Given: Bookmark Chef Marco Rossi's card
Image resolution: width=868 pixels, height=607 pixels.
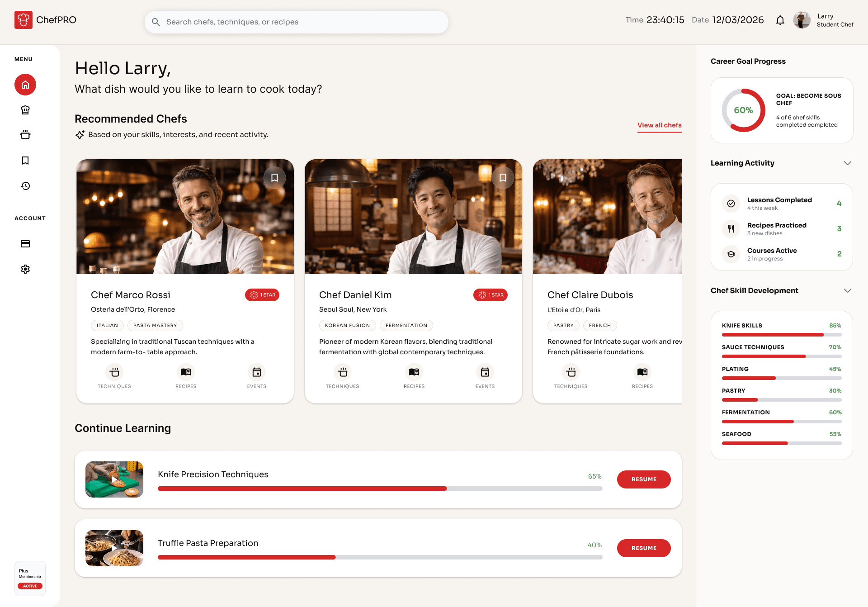Looking at the screenshot, I should tap(274, 178).
